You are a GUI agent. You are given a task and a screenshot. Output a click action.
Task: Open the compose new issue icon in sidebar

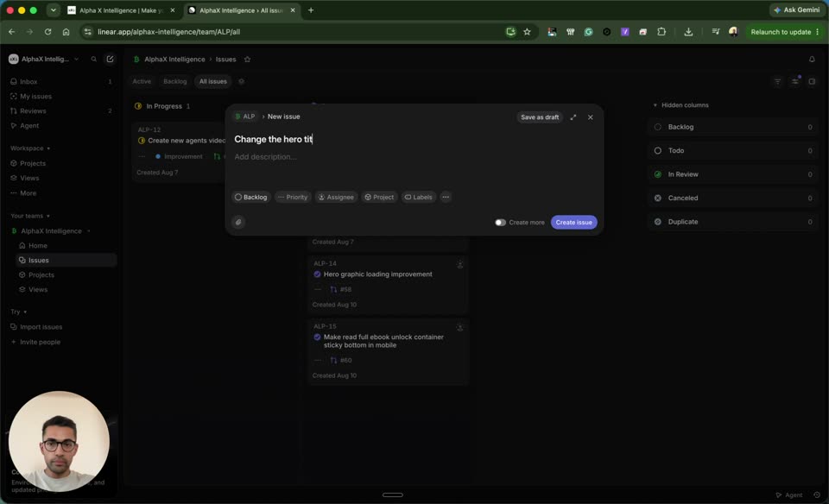point(110,60)
